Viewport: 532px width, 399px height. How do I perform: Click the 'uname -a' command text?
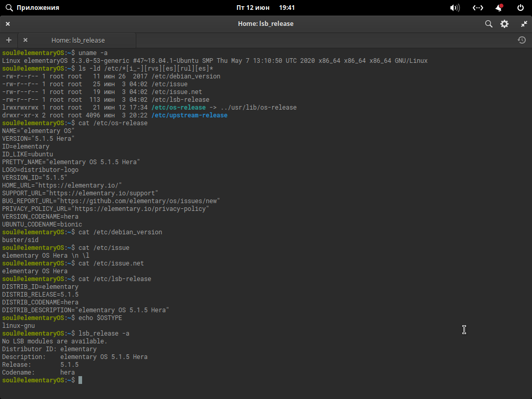pos(93,52)
